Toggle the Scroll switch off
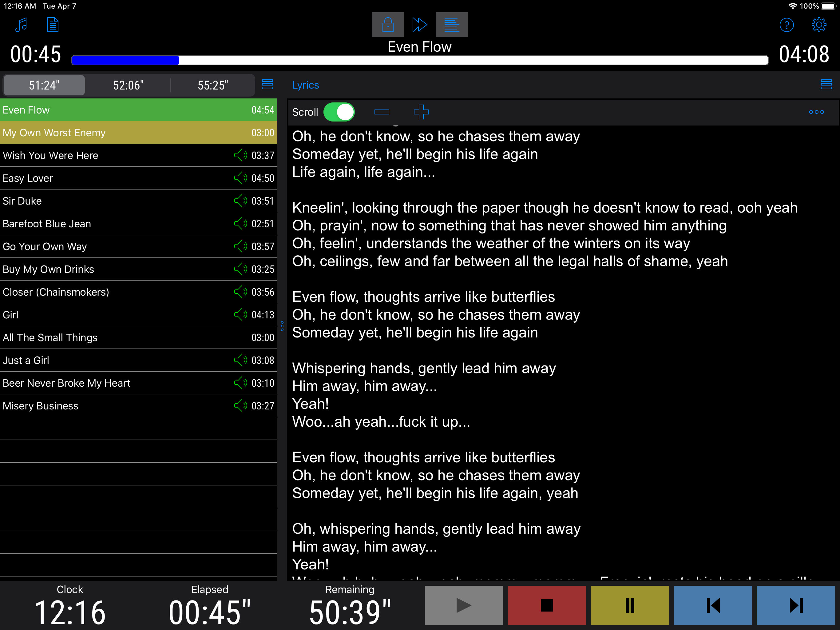 click(339, 112)
